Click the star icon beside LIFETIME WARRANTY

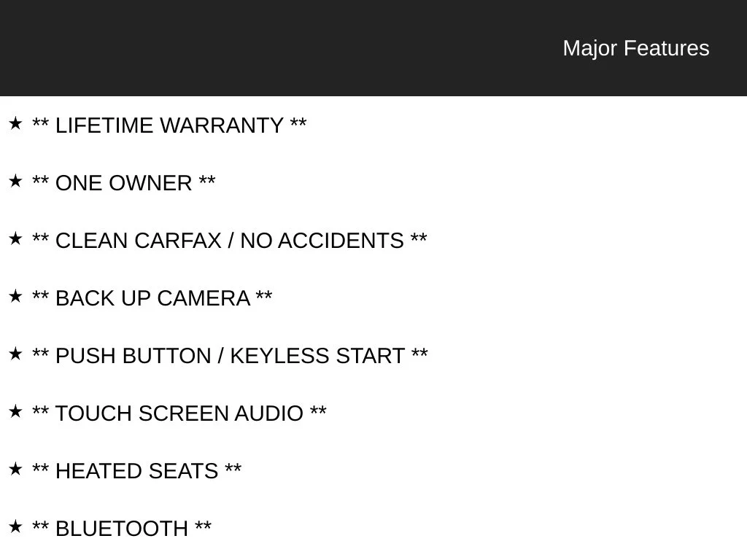pos(15,124)
